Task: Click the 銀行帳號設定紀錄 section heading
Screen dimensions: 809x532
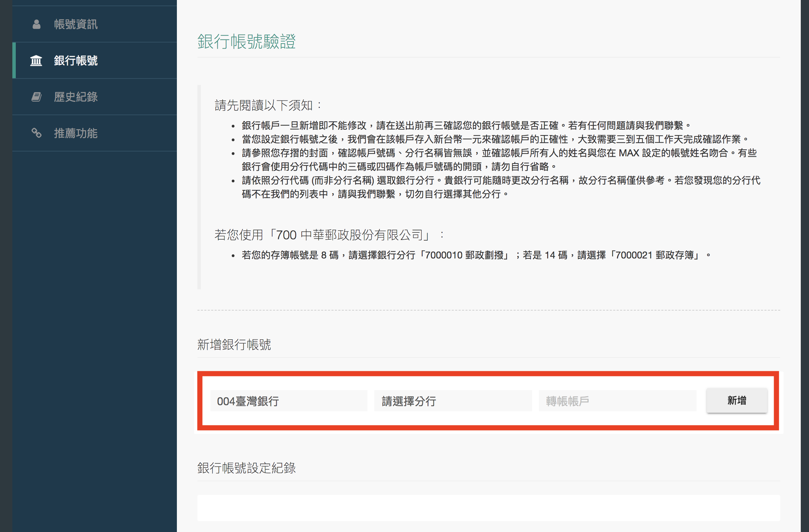Action: pyautogui.click(x=246, y=468)
